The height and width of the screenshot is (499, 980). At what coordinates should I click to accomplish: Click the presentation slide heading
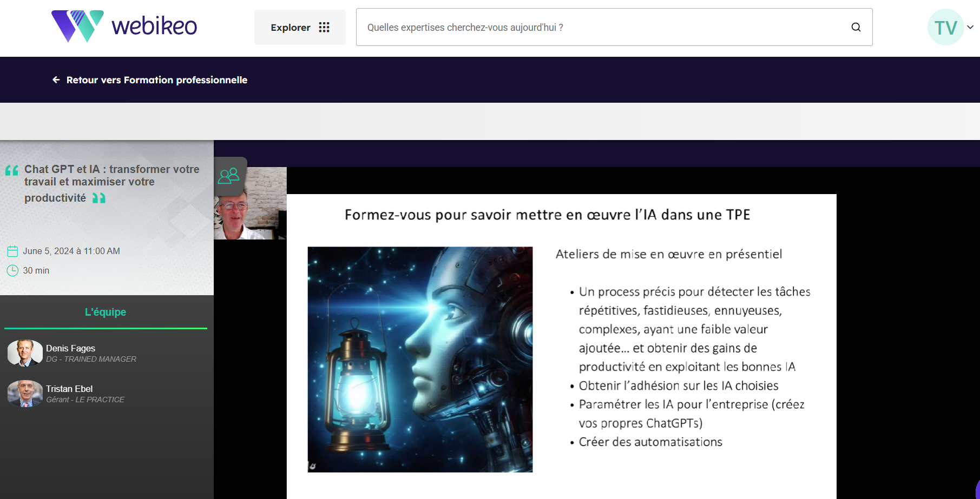(x=547, y=215)
